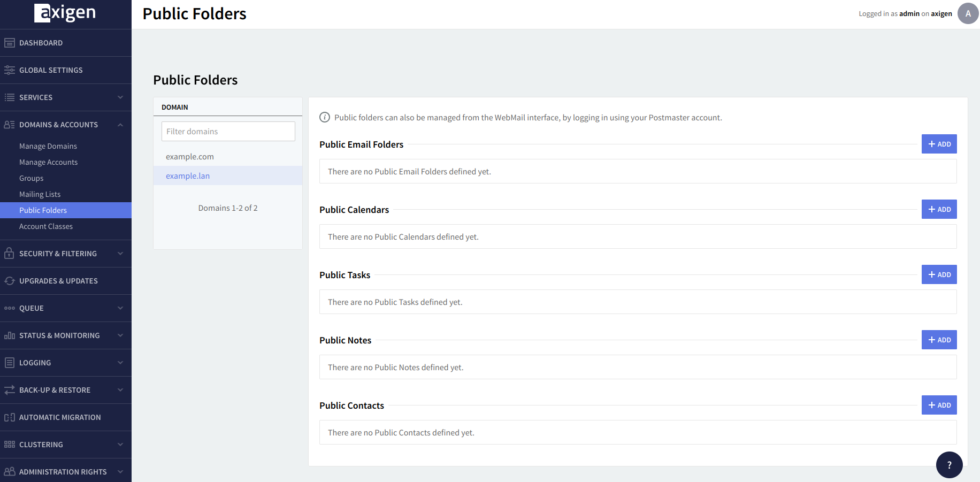Click the Security & Filtering lock icon
980x482 pixels.
click(9, 254)
